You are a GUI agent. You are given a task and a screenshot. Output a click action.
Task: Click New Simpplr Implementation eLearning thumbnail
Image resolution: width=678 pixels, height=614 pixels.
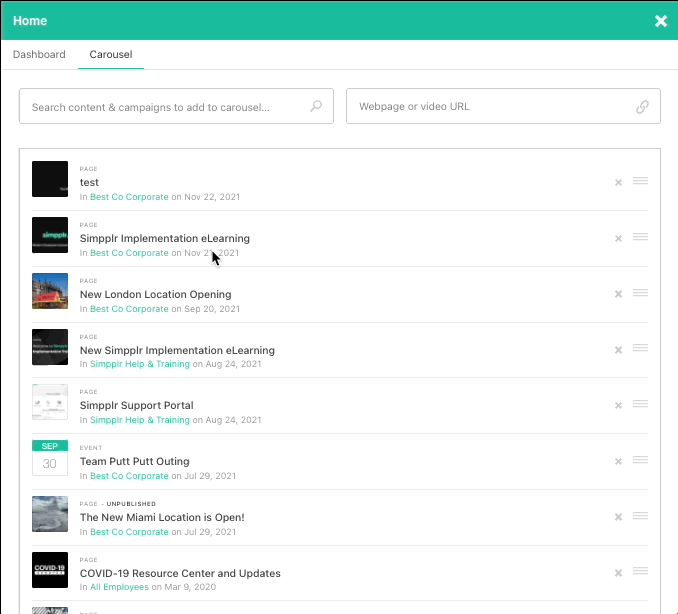(x=50, y=347)
